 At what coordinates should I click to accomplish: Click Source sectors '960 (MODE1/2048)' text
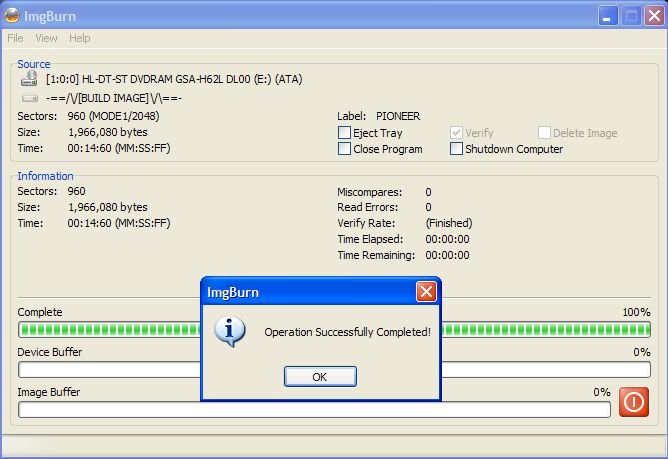pyautogui.click(x=113, y=116)
